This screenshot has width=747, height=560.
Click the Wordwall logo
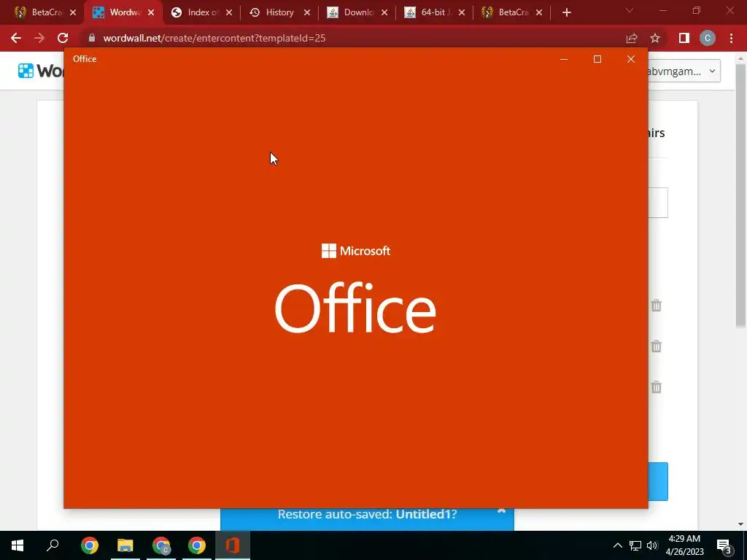pyautogui.click(x=41, y=71)
